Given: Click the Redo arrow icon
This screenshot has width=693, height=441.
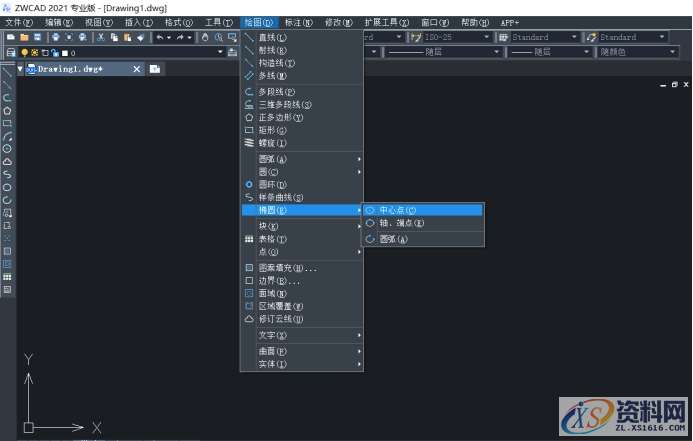Looking at the screenshot, I should tap(180, 37).
